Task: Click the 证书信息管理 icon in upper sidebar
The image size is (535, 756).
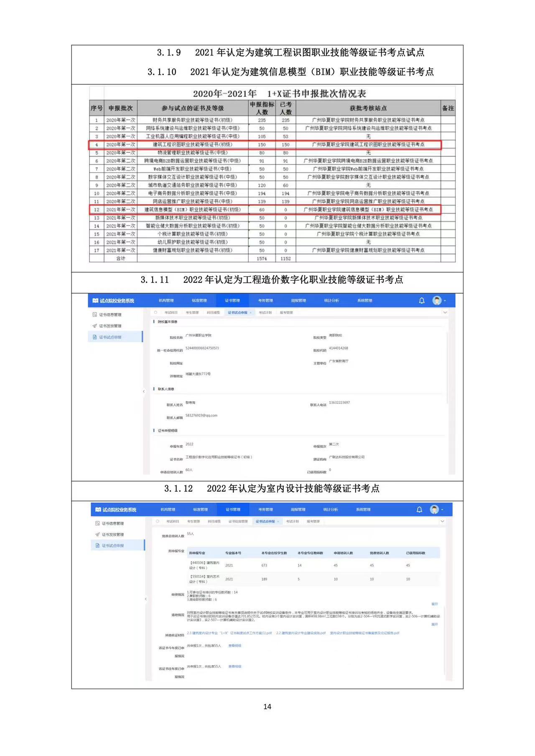Action: coord(95,315)
